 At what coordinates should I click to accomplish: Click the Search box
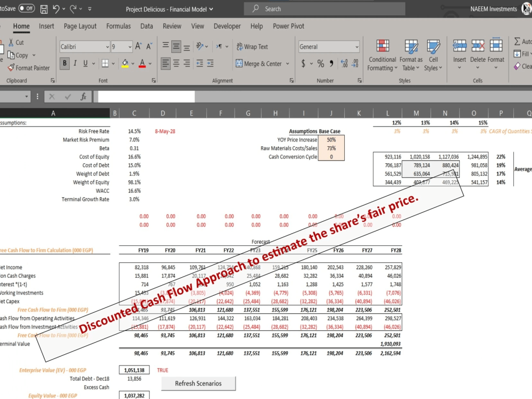[x=325, y=9]
